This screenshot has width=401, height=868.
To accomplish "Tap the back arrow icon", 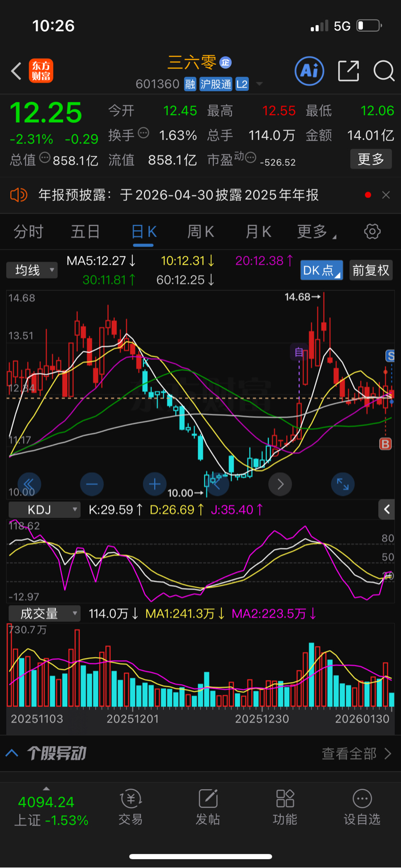I will point(16,71).
